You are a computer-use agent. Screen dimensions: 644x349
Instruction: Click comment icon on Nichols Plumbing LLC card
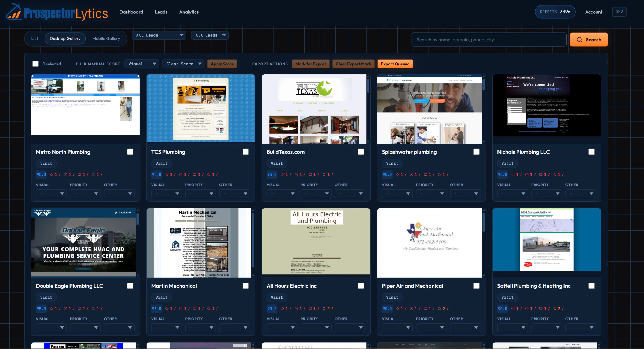(541, 175)
